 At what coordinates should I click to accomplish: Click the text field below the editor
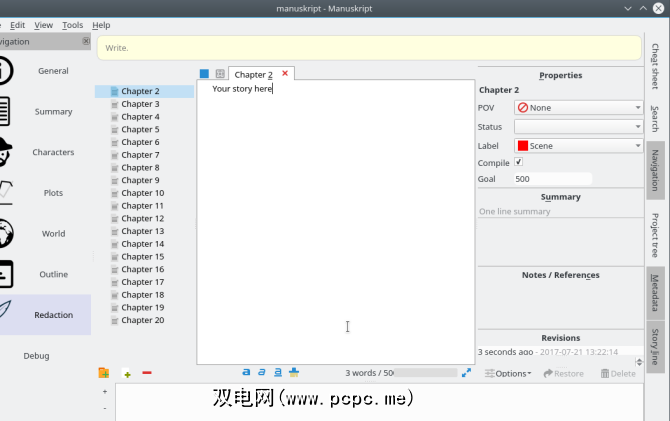click(379, 402)
